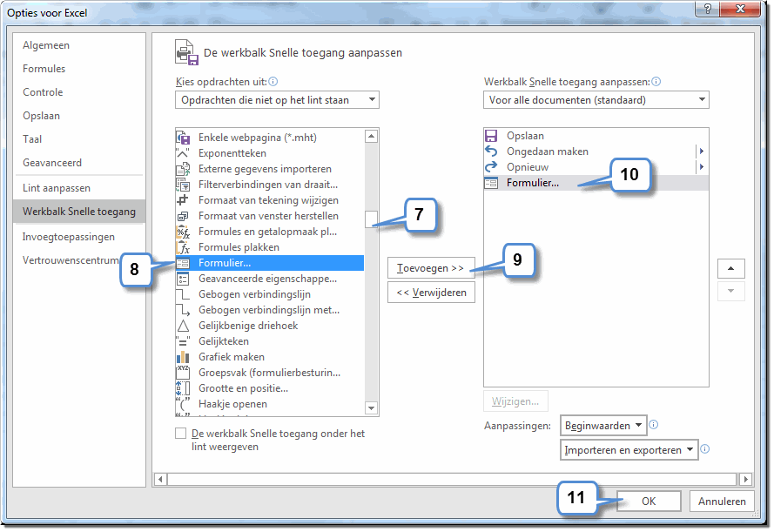
Task: Open the Importeren en exporteren dropdown
Action: pos(629,449)
